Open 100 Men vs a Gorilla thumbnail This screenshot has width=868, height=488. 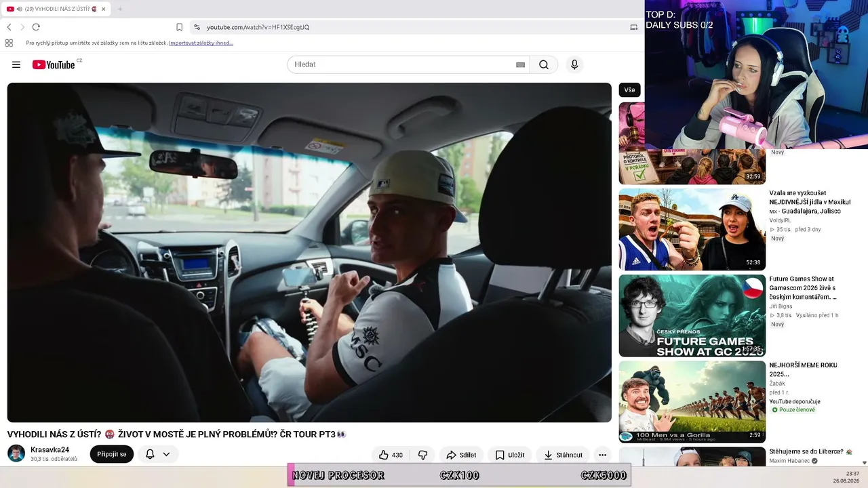[x=692, y=401]
